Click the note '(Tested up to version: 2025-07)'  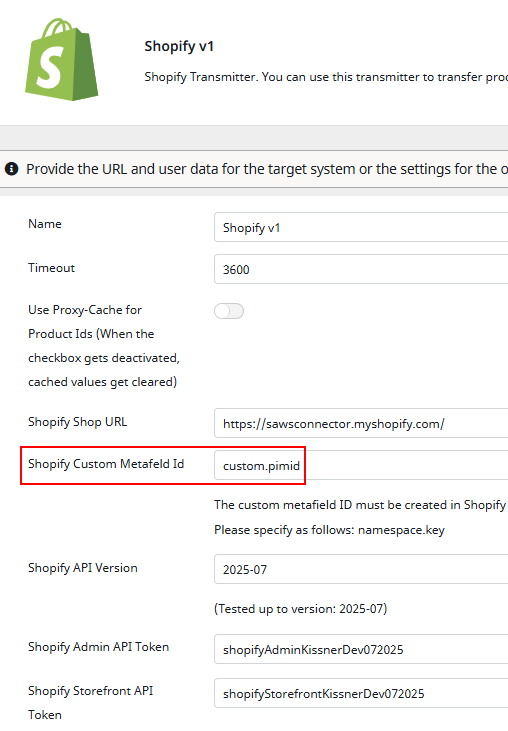pyautogui.click(x=301, y=609)
